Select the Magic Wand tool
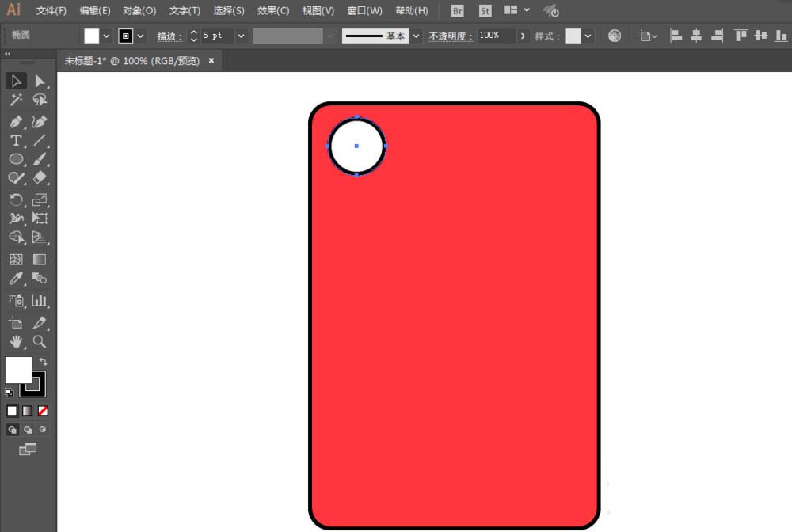Screen dimensions: 792x532 click(x=16, y=100)
